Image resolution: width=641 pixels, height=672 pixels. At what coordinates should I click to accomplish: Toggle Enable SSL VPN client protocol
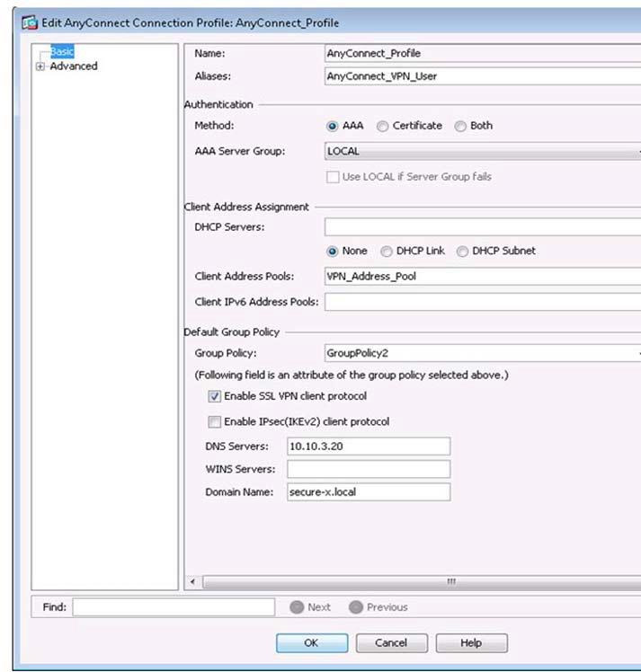pos(214,396)
